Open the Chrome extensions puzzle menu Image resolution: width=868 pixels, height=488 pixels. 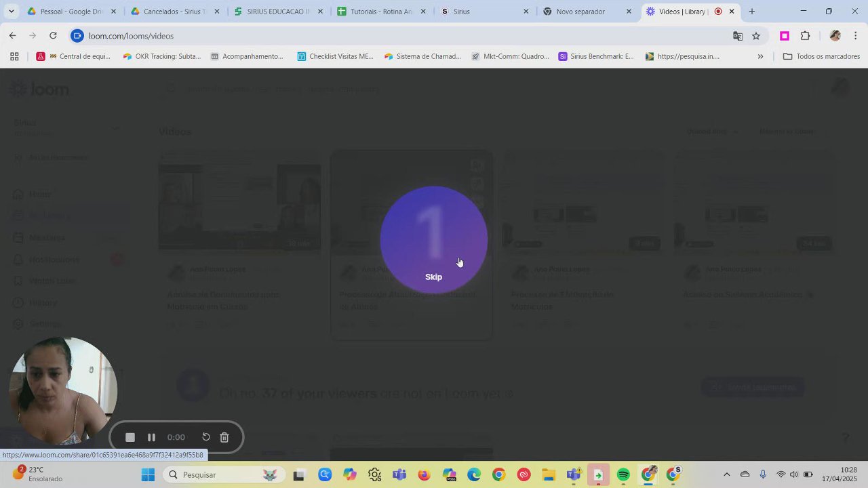pyautogui.click(x=806, y=36)
